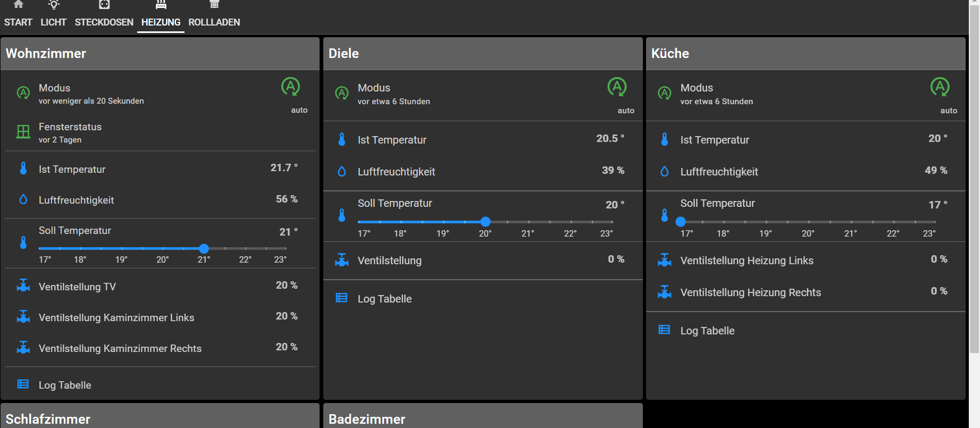Click the Diele Ventilstellung valve icon

(342, 260)
